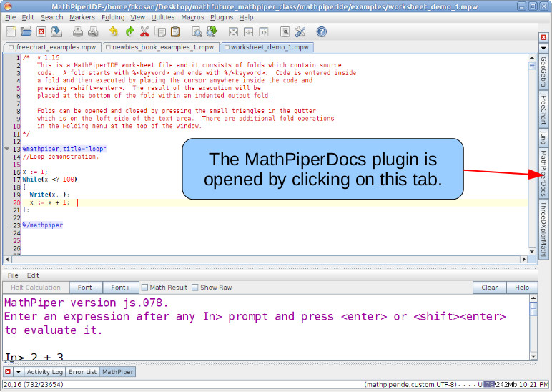The height and width of the screenshot is (392, 552).
Task: Cut selection with the scissors icon
Action: [144, 32]
